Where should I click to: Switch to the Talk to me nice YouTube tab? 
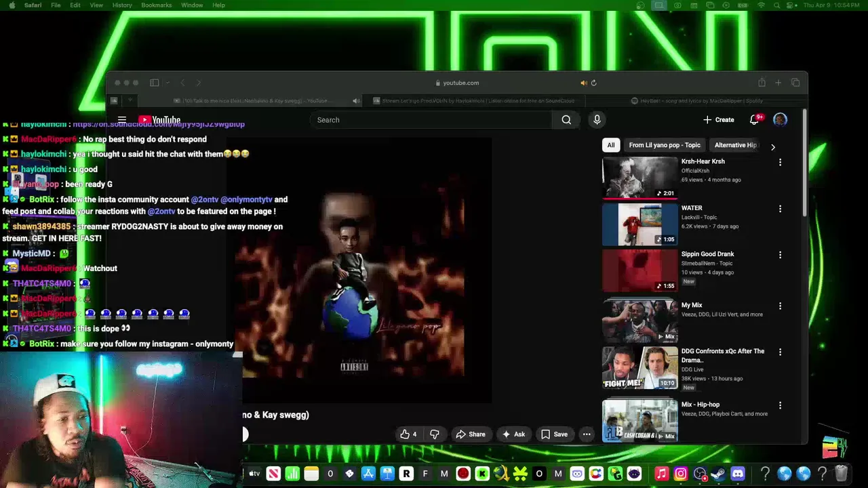[x=250, y=101]
